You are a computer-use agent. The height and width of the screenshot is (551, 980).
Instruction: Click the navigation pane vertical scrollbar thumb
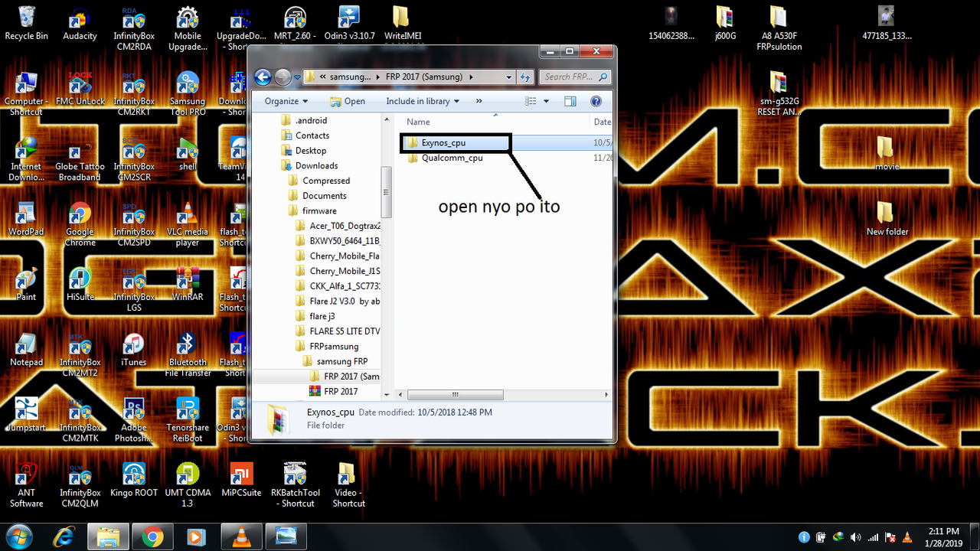(387, 192)
